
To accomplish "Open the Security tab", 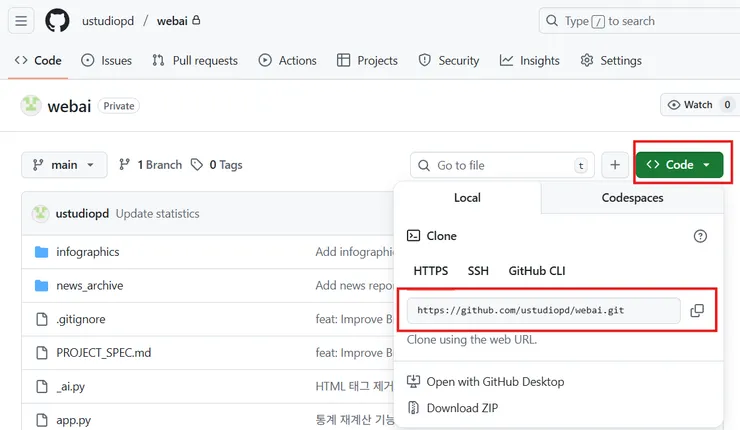I will (449, 60).
